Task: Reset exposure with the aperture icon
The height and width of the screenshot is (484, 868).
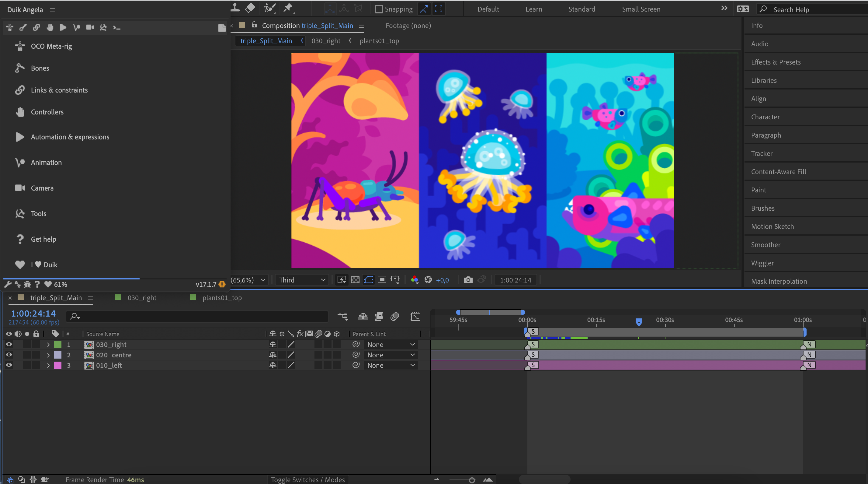Action: [428, 280]
